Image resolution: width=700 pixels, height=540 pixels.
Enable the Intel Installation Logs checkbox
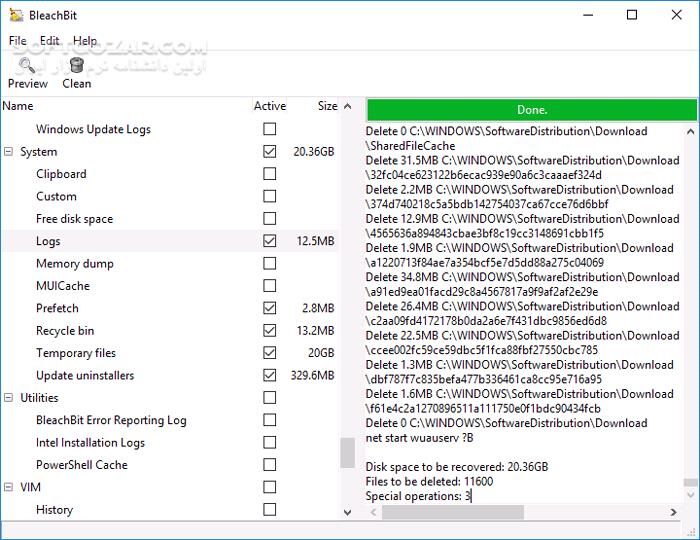coord(270,442)
